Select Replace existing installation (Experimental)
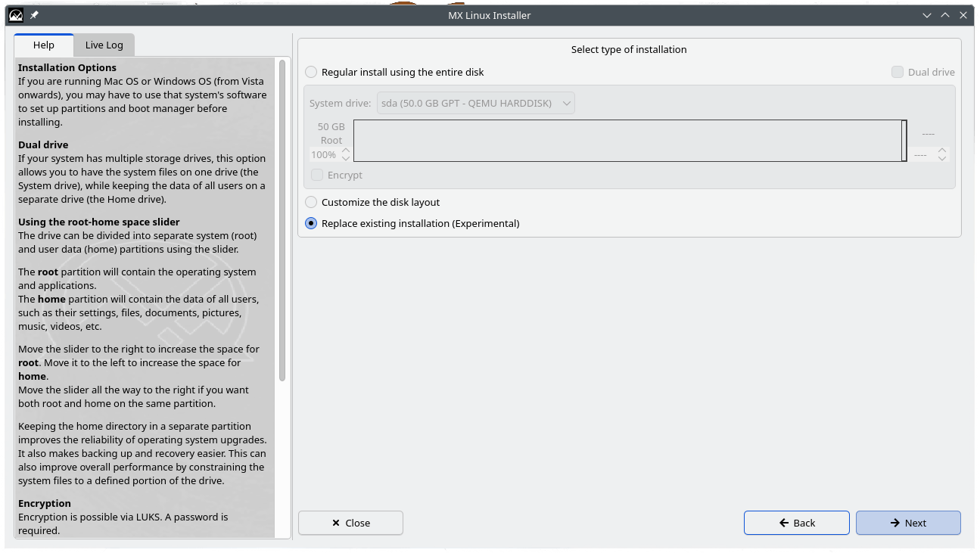 click(x=311, y=223)
